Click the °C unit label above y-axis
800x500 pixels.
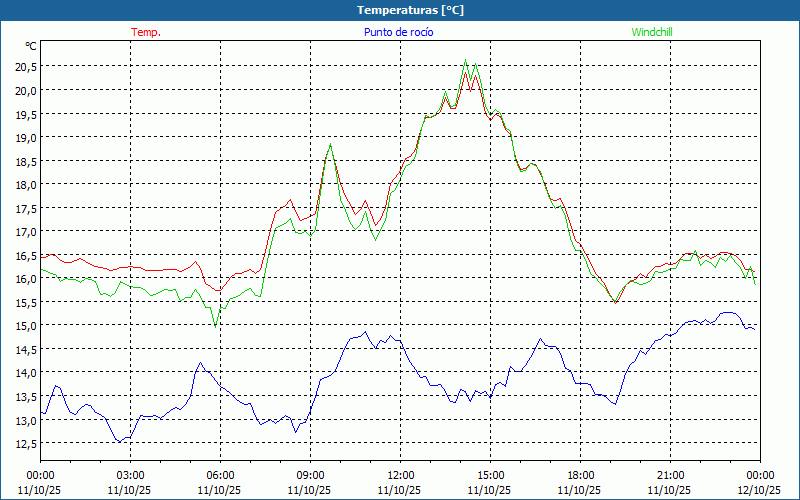[31, 46]
